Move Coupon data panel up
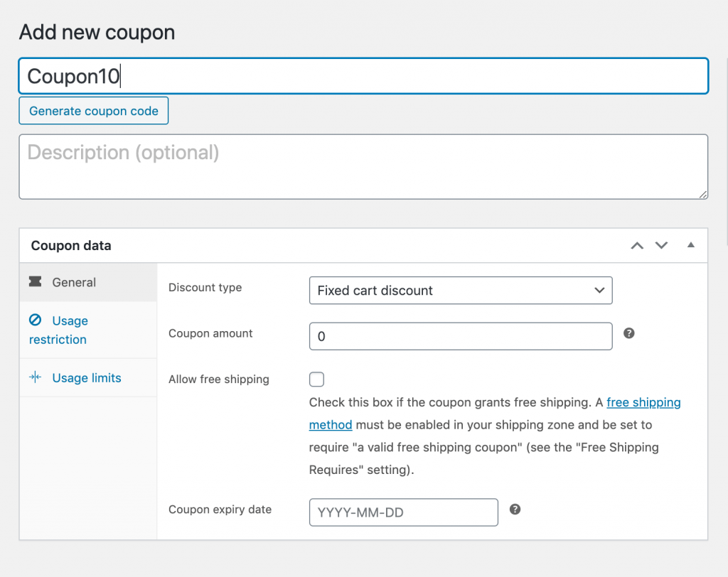 point(637,245)
